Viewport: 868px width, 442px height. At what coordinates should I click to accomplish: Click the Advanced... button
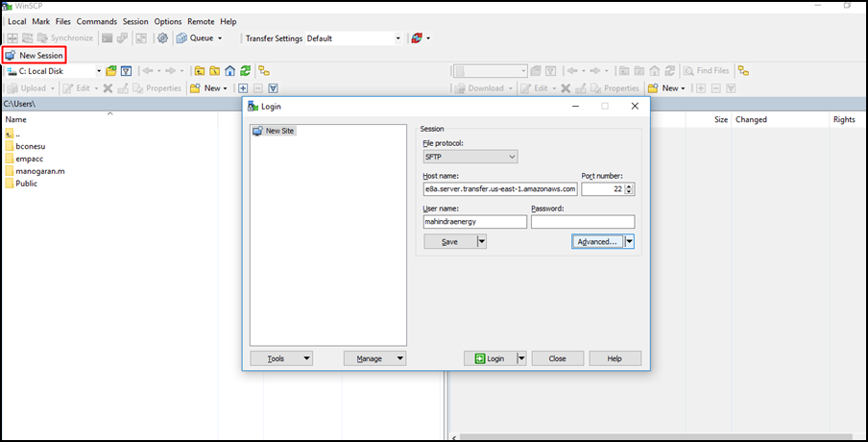point(597,241)
